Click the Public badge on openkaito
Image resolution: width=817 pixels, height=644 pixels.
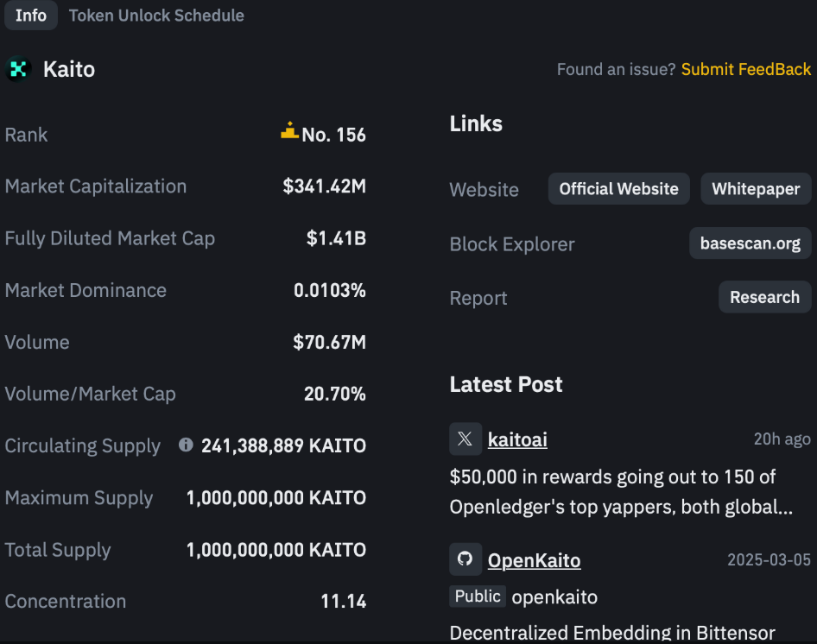click(478, 596)
